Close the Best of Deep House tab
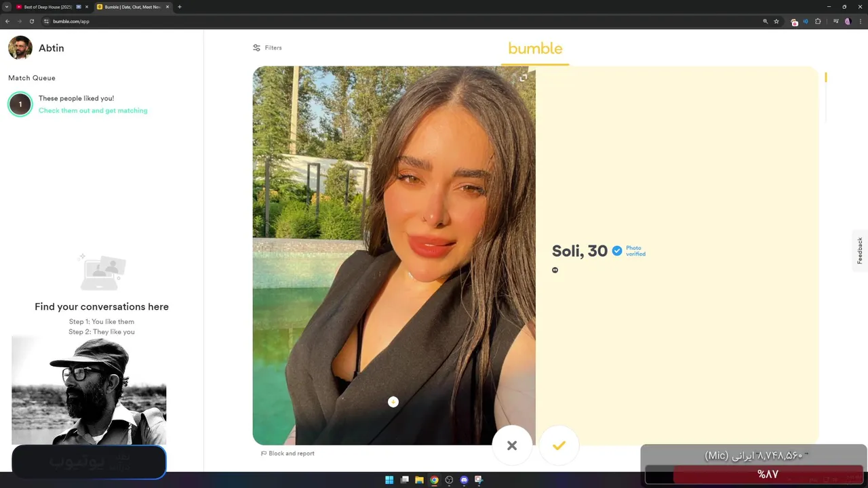Screen dimensions: 868x488 tap(87, 7)
